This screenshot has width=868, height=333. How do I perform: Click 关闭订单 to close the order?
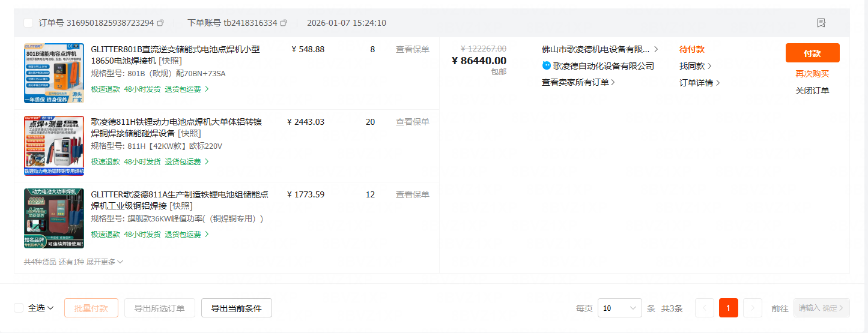[812, 91]
